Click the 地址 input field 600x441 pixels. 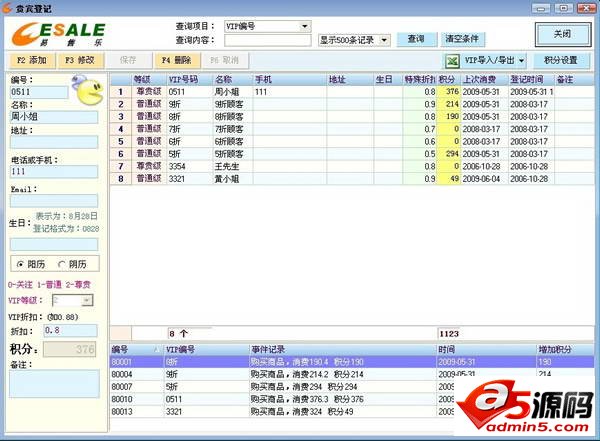tap(54, 142)
